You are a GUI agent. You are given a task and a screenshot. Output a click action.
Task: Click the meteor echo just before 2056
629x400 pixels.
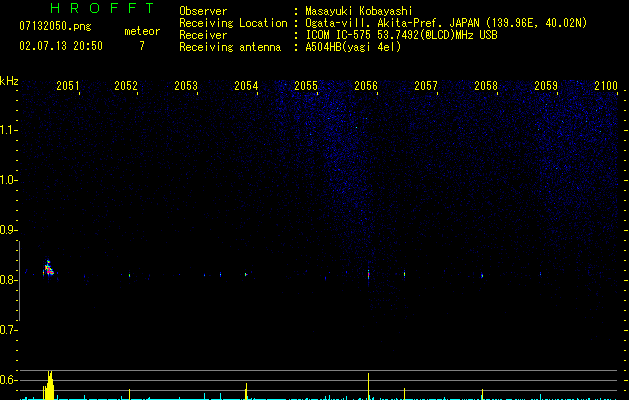[x=368, y=275]
